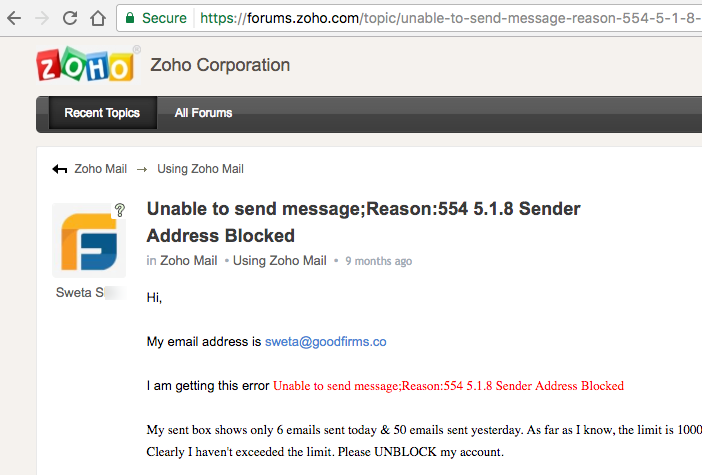Click the green secure padlock icon
This screenshot has height=475, width=702.
129,18
